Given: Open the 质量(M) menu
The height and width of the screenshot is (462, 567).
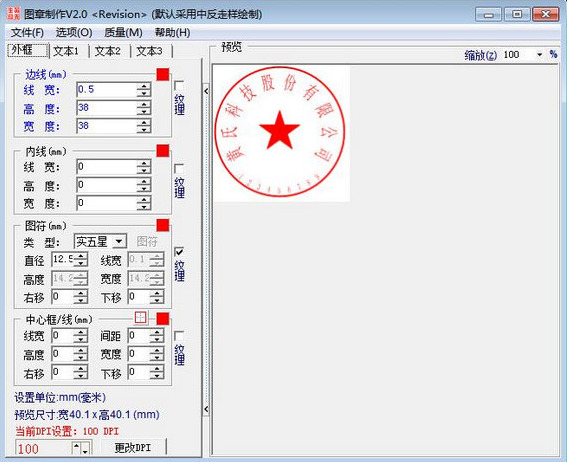Looking at the screenshot, I should (x=123, y=33).
